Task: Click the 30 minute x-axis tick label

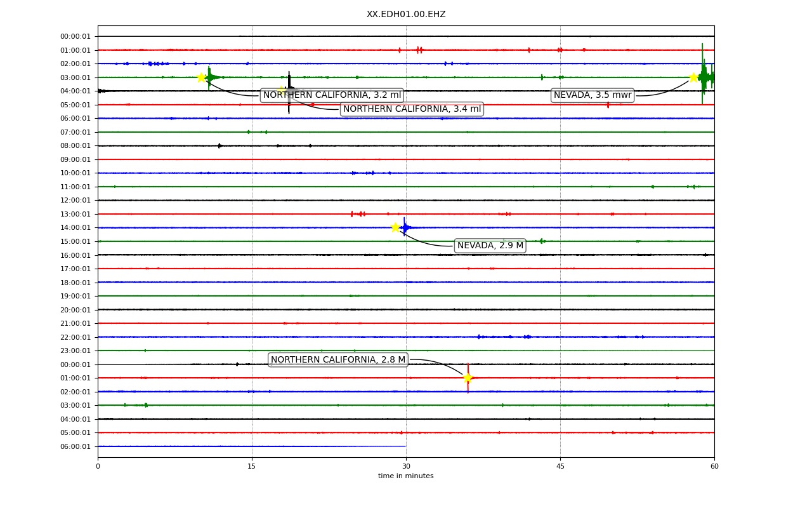Action: click(x=406, y=466)
